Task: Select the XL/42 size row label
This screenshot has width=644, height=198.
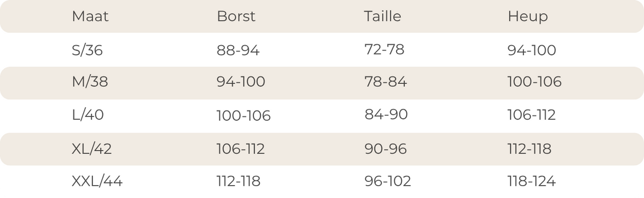Action: click(x=92, y=149)
